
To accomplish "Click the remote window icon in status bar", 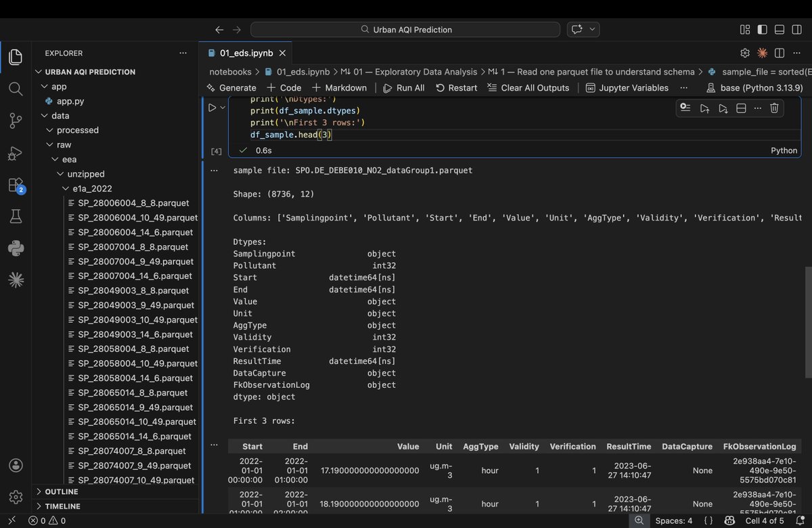I will pos(12,521).
